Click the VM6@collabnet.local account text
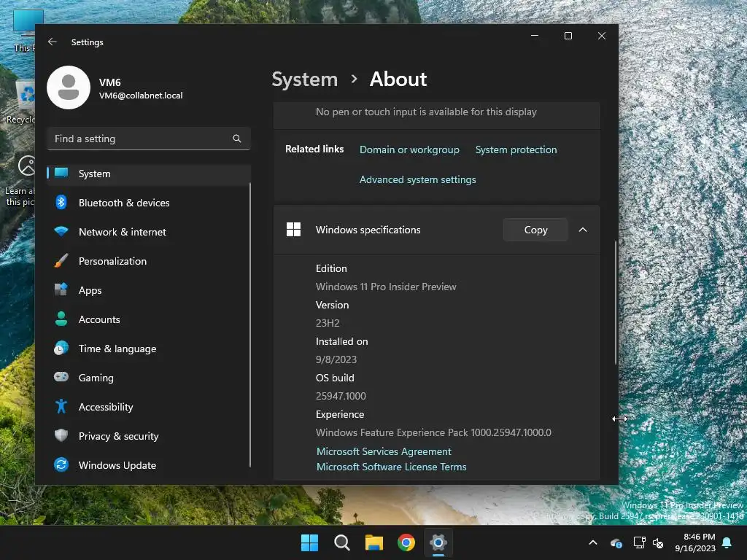Image resolution: width=747 pixels, height=560 pixels. tap(141, 96)
